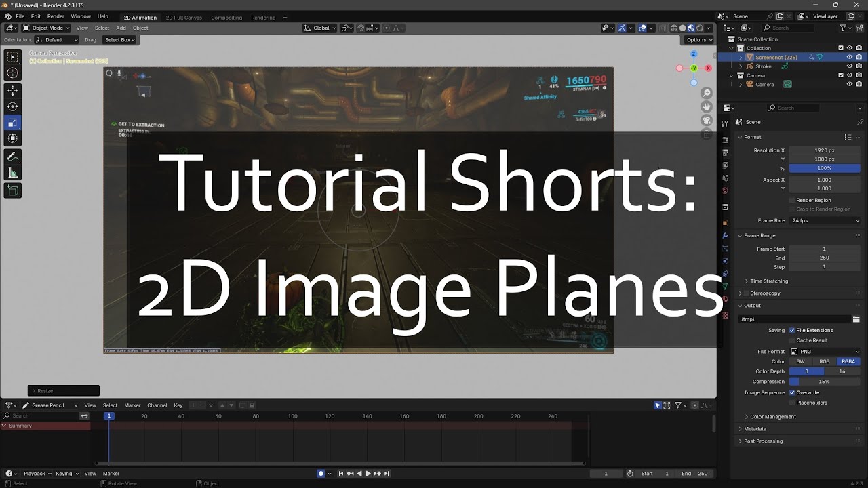Open the File menu
Screen dimensions: 868x488
point(20,16)
